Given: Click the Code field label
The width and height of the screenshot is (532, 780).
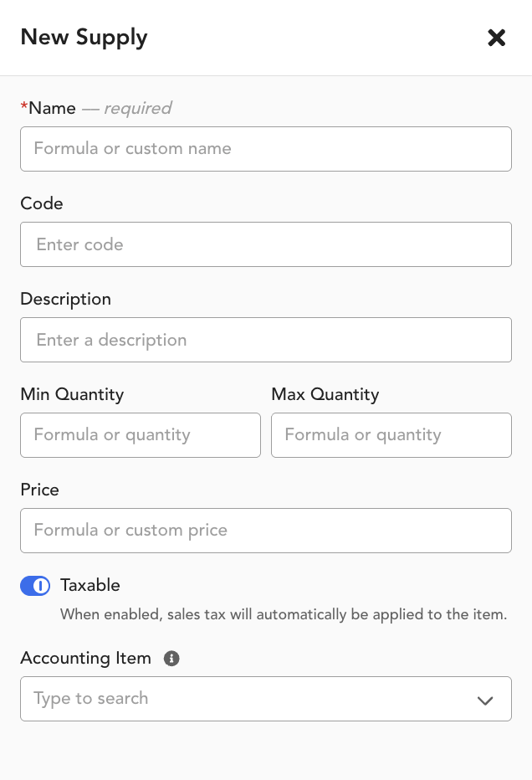Looking at the screenshot, I should click(42, 203).
